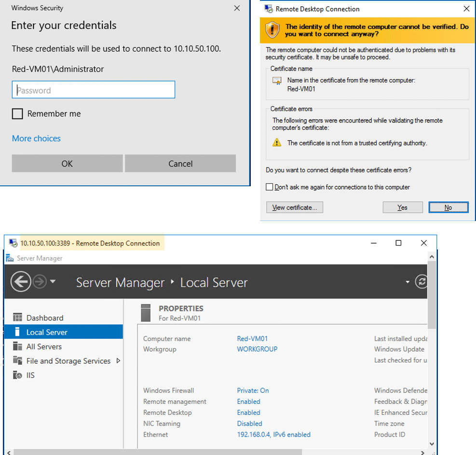Open the dropdown arrow next to refresh icon

click(408, 282)
